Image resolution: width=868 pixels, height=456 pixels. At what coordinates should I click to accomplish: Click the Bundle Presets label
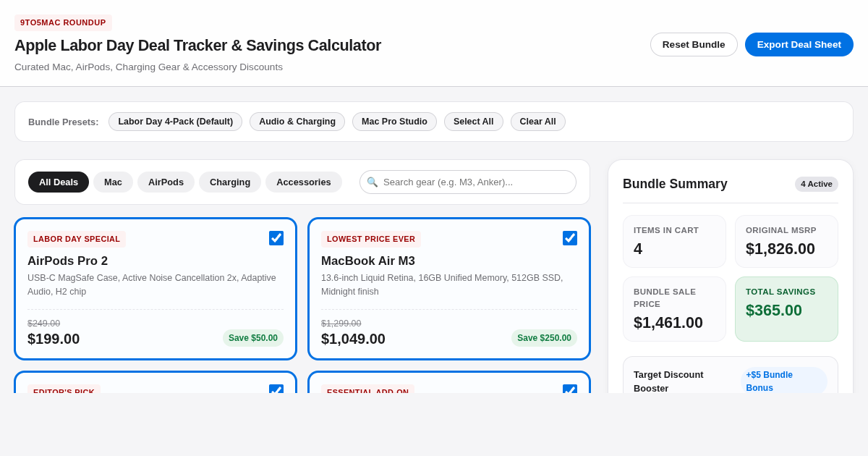point(64,122)
